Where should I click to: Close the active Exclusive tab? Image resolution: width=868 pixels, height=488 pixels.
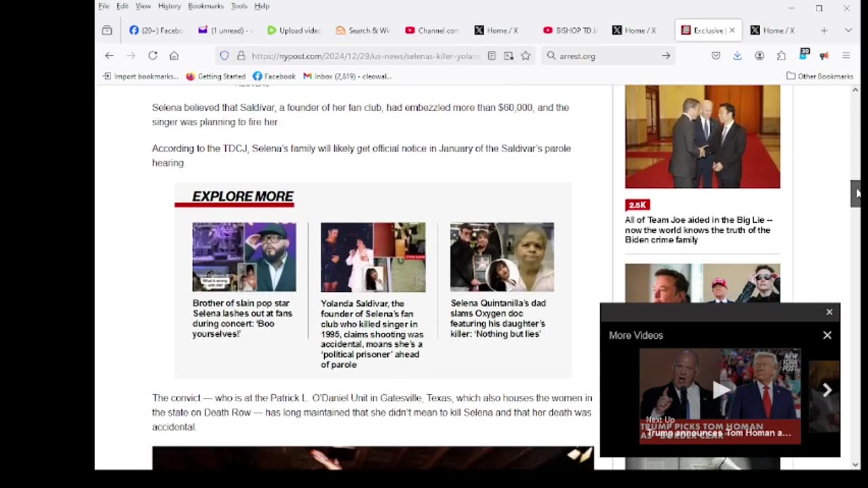pyautogui.click(x=732, y=30)
